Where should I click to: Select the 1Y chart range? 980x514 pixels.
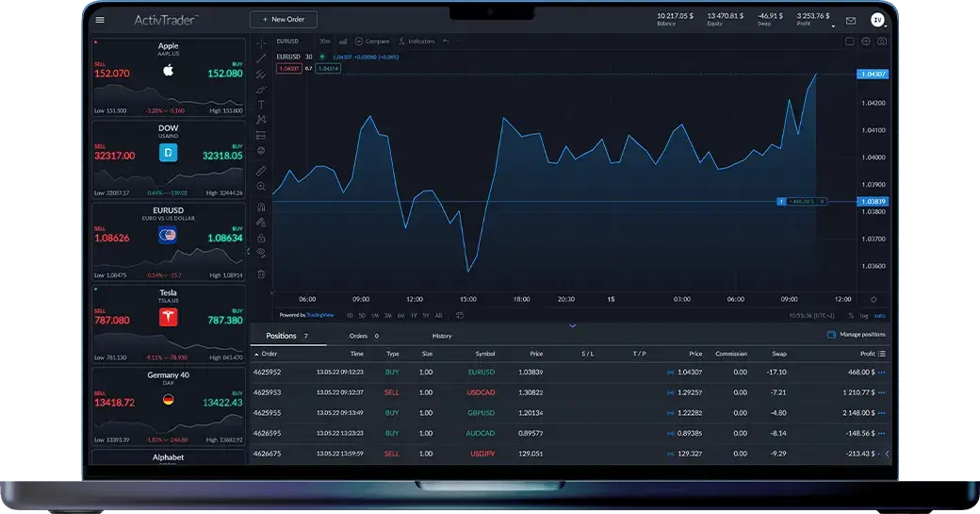coord(413,316)
